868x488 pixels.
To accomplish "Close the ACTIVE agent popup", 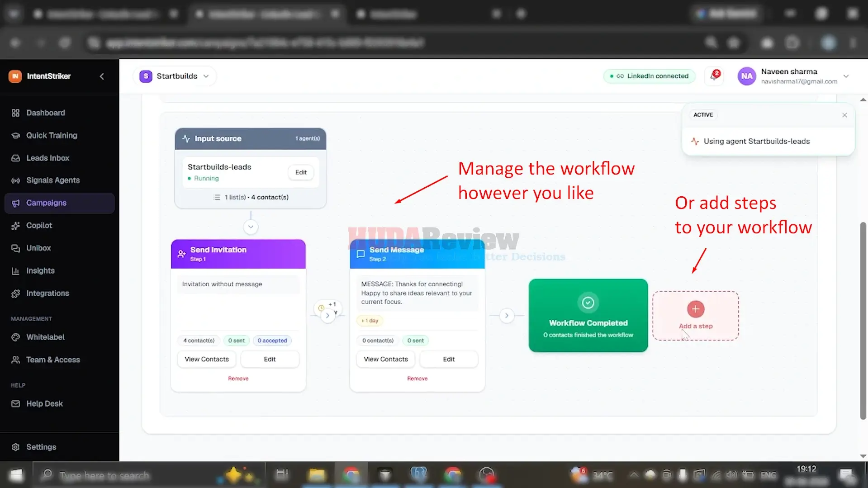I will click(x=844, y=115).
